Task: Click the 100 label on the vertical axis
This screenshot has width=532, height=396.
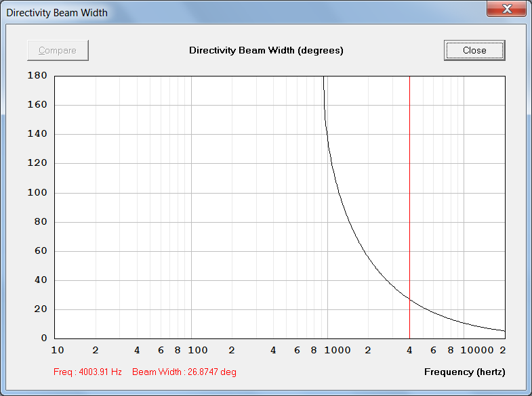Action: (37, 192)
